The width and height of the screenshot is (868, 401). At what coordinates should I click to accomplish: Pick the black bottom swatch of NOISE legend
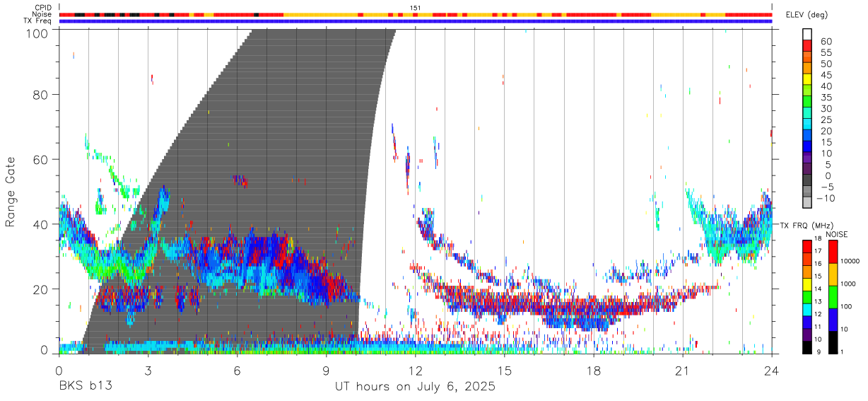point(833,342)
